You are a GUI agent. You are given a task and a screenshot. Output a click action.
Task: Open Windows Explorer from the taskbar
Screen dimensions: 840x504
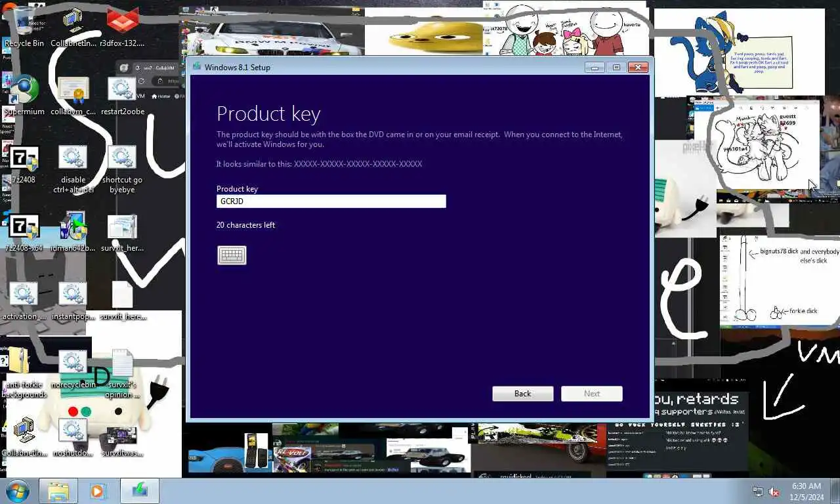point(58,491)
